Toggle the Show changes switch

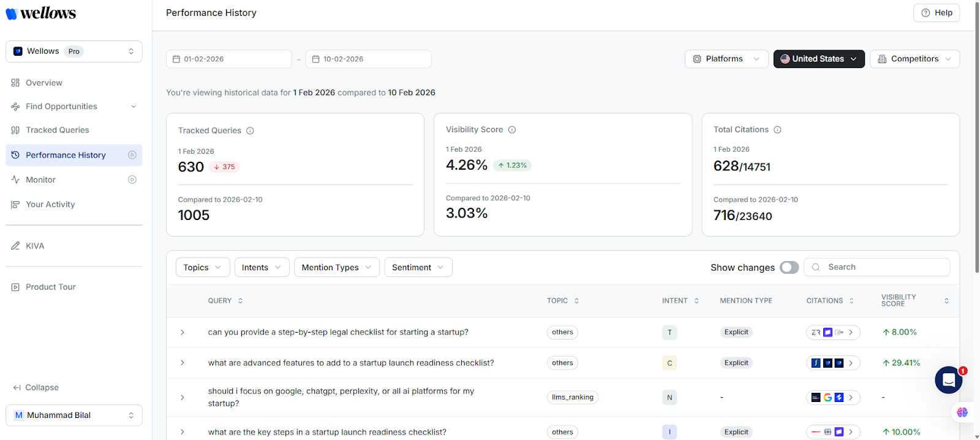coord(789,267)
